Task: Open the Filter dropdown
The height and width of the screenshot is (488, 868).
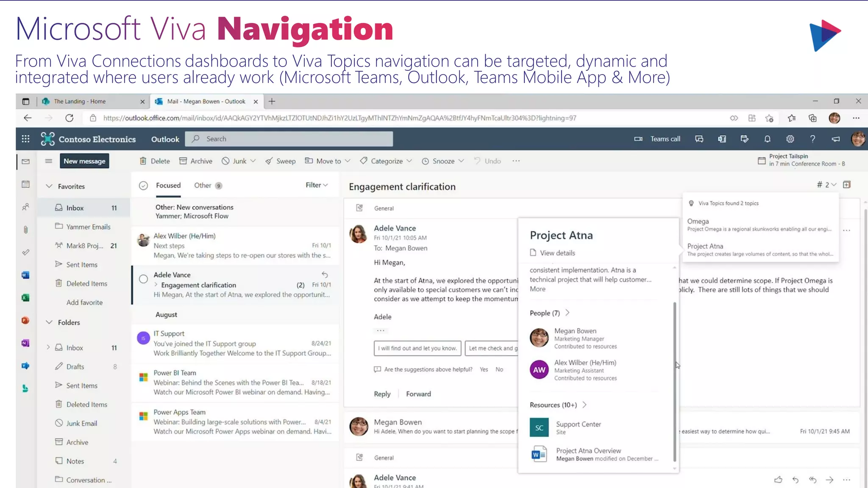Action: [x=317, y=185]
